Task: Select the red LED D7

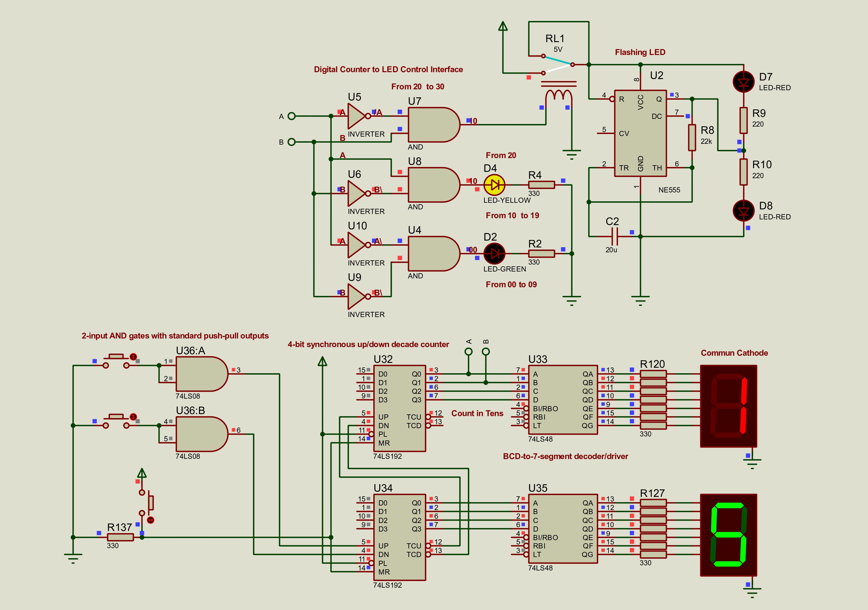Action: [x=744, y=82]
